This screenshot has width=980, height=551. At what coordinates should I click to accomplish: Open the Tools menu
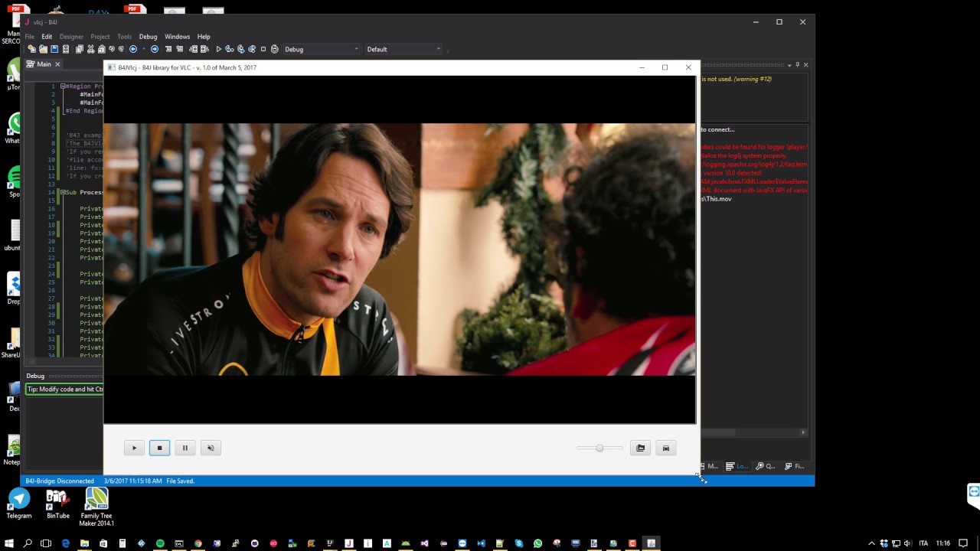click(124, 37)
